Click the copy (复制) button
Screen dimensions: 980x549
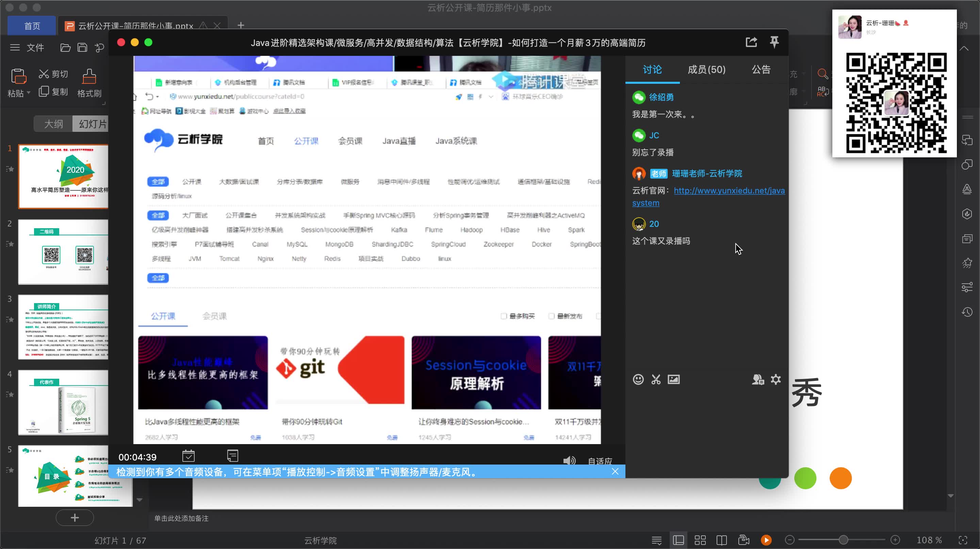(x=53, y=91)
